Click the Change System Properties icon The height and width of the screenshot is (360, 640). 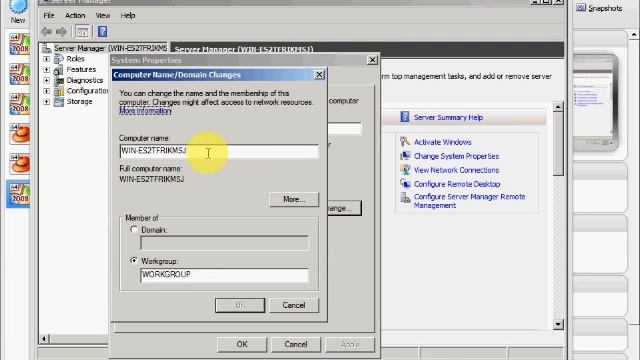point(405,156)
